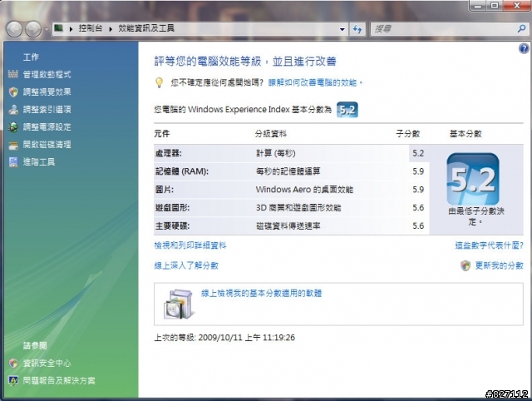Viewport: 532px width, 401px height.
Task: Click processor subscore 5.2 value
Action: click(418, 153)
